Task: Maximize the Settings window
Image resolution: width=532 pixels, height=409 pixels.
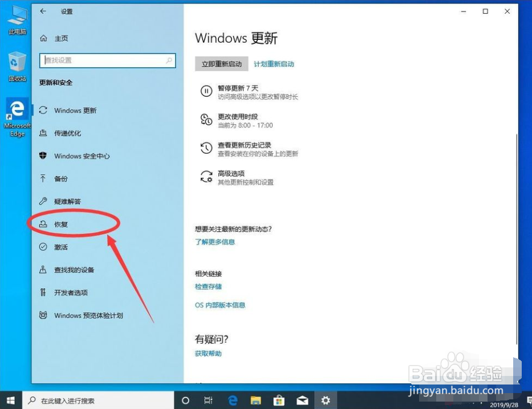Action: (485, 11)
